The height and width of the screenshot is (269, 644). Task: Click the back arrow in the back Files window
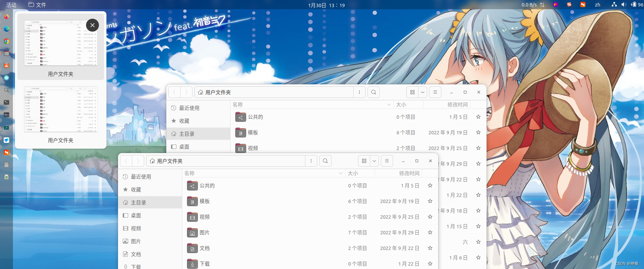pos(174,92)
